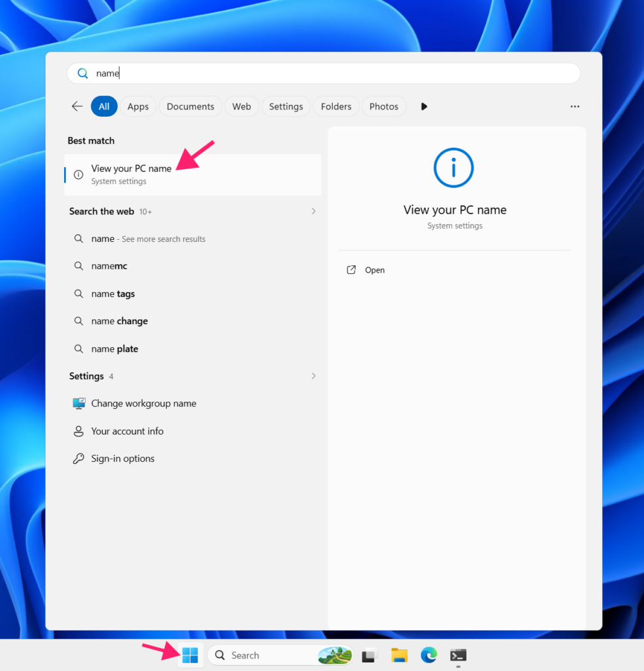Select the All filter tab
The width and height of the screenshot is (644, 671).
[104, 106]
